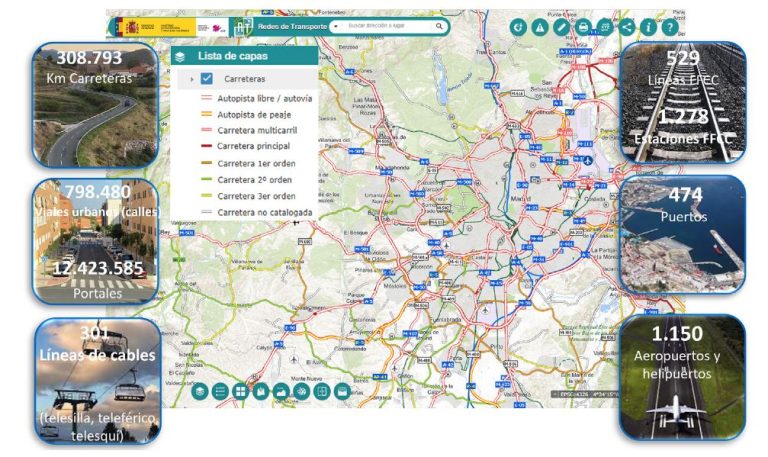Collapse the Carreteras layer tree arrow
This screenshot has height=457, width=768.
(x=191, y=78)
